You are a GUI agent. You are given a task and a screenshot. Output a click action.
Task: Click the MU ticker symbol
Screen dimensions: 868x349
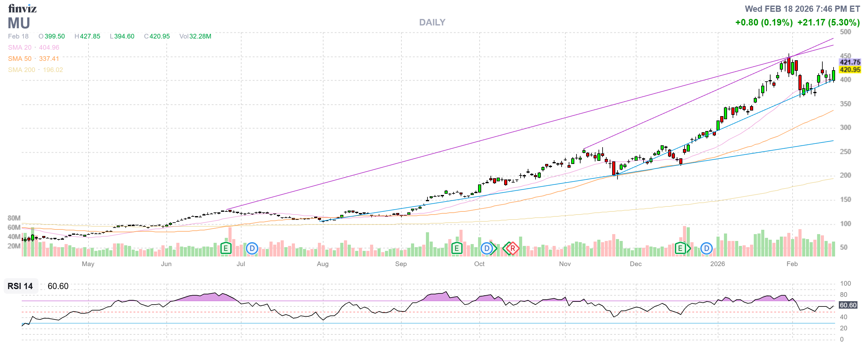[x=19, y=23]
